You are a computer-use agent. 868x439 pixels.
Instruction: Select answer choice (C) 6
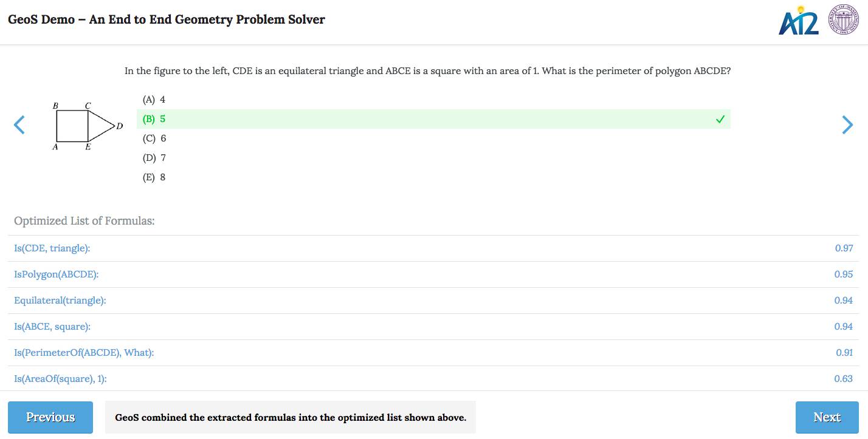154,138
